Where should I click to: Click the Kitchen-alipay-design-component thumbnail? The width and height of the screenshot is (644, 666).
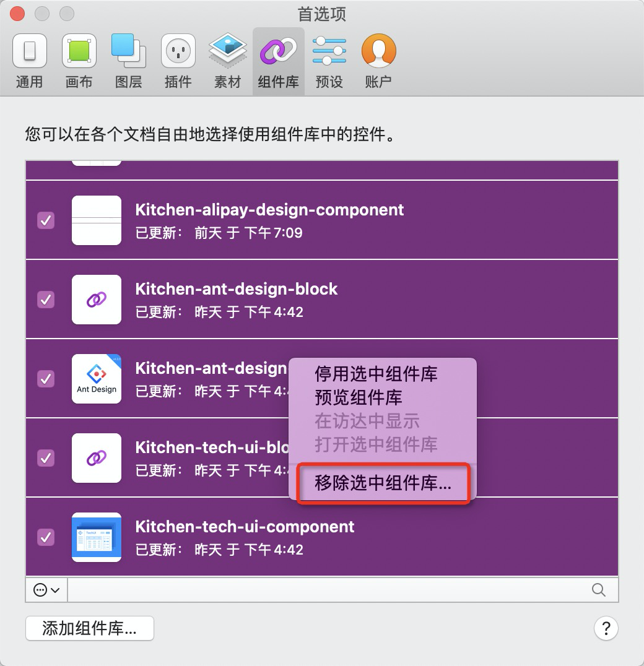tap(97, 220)
